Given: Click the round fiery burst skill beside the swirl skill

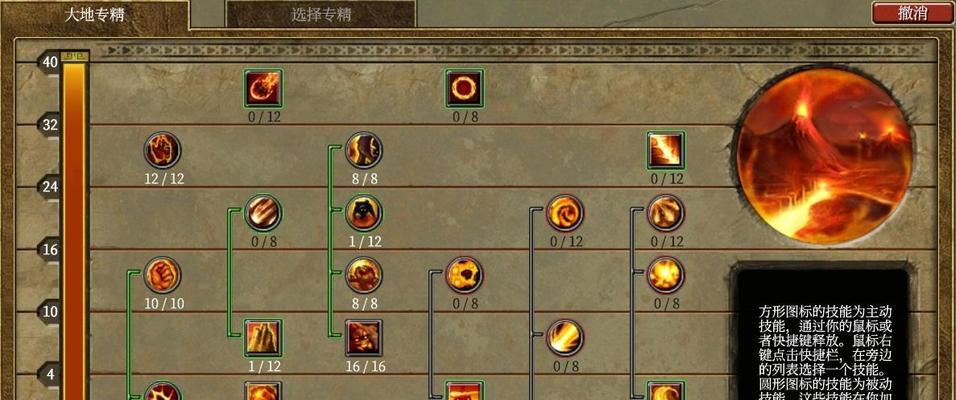Looking at the screenshot, I should tap(666, 213).
